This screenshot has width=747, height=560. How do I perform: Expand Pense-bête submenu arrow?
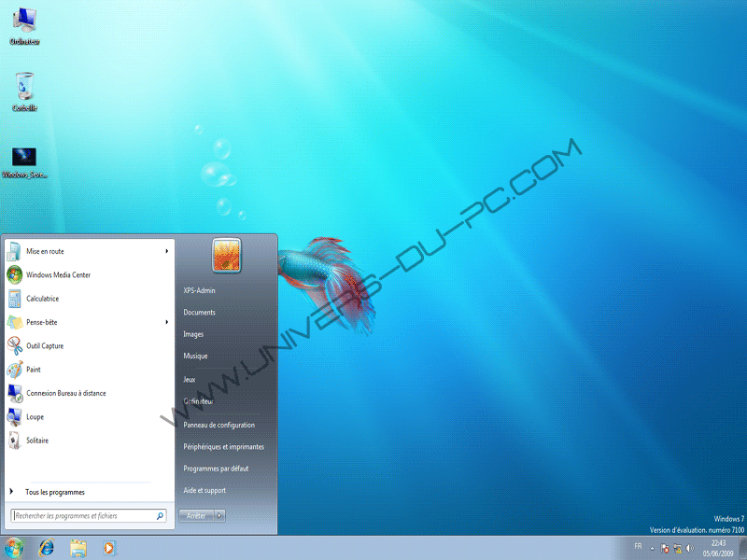click(x=167, y=322)
